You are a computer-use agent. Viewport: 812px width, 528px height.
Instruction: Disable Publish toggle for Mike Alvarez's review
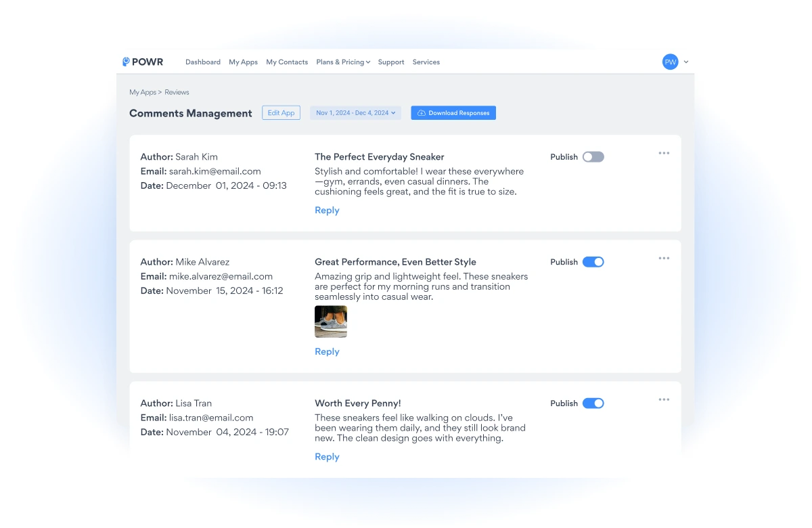point(593,262)
